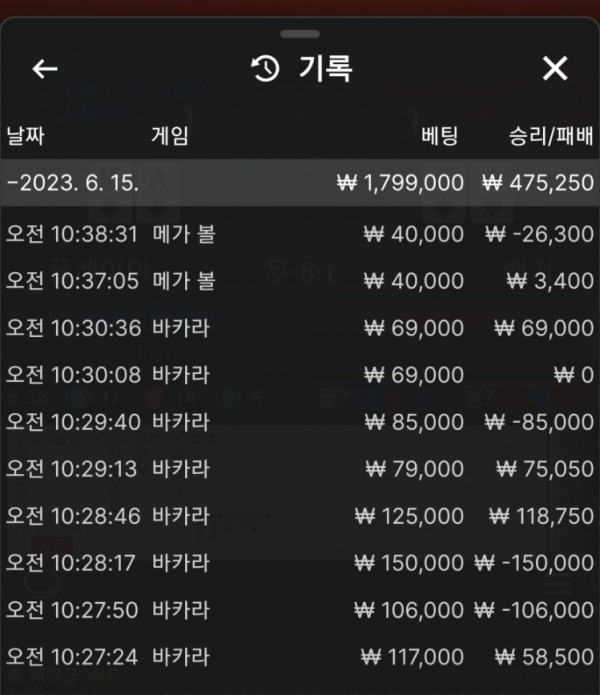Click the 게임 column header

(170, 136)
